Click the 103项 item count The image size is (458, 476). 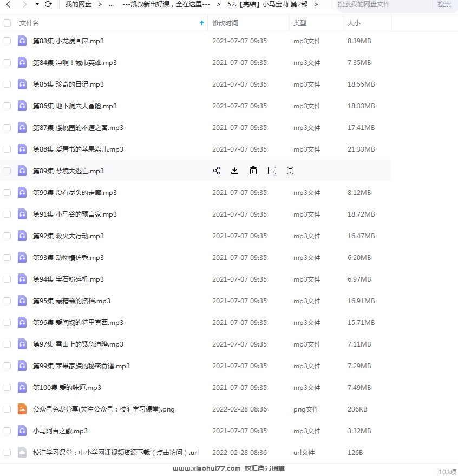(x=447, y=472)
